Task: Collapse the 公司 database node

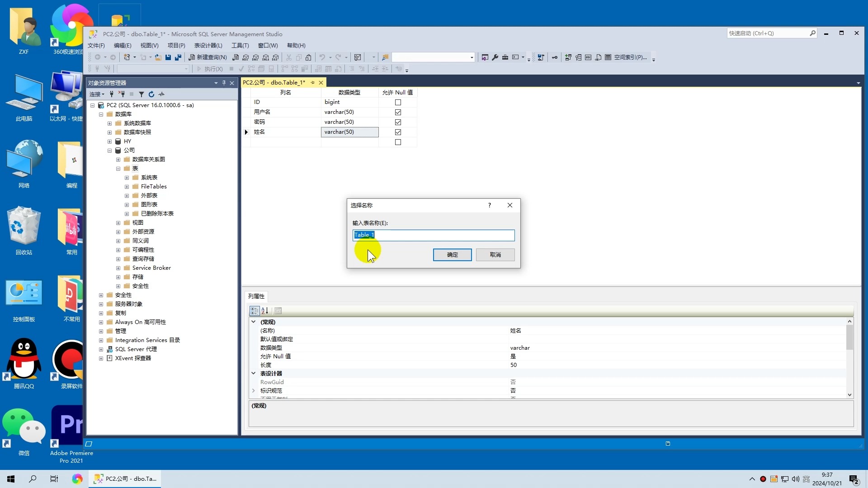Action: coord(109,150)
